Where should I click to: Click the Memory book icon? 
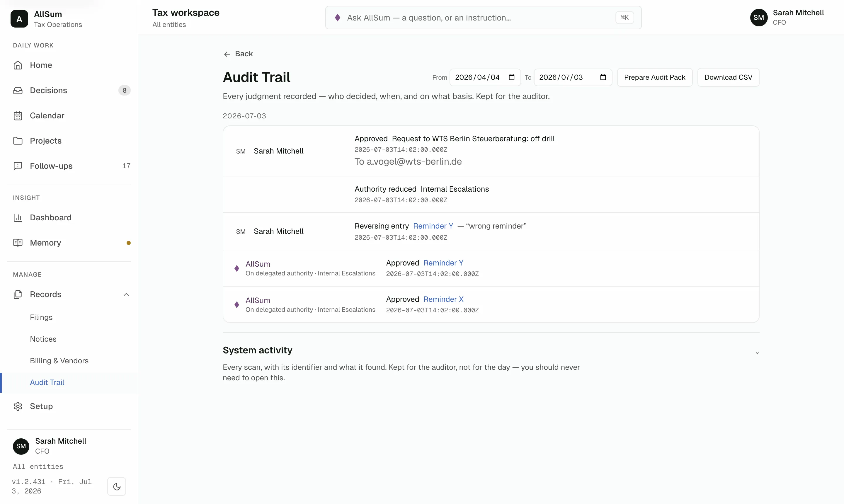(x=18, y=243)
